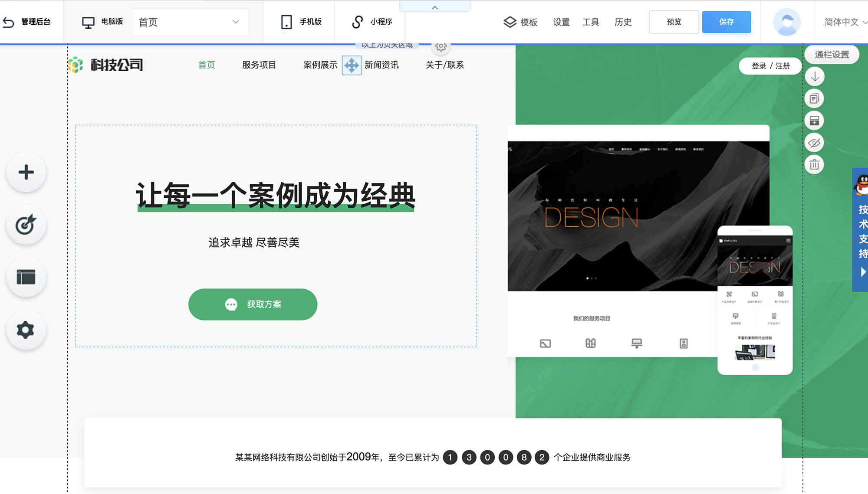Delete section using the trash icon
868x494 pixels.
coord(815,165)
